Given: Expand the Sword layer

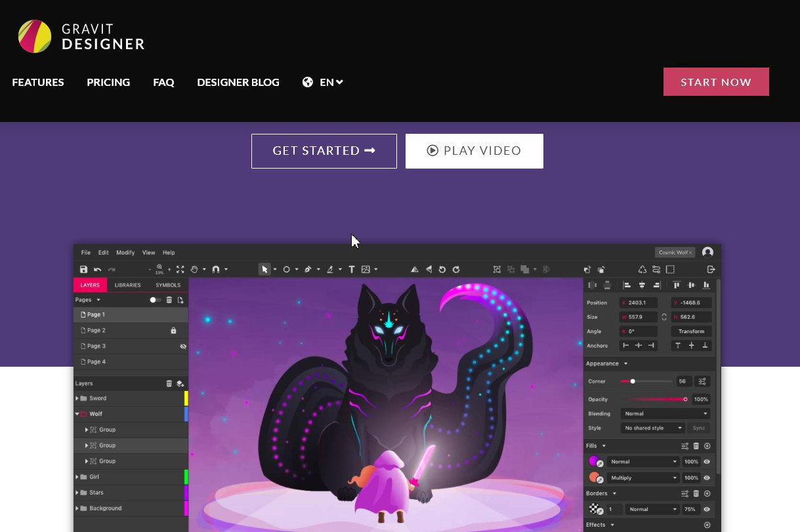Looking at the screenshot, I should (x=77, y=399).
